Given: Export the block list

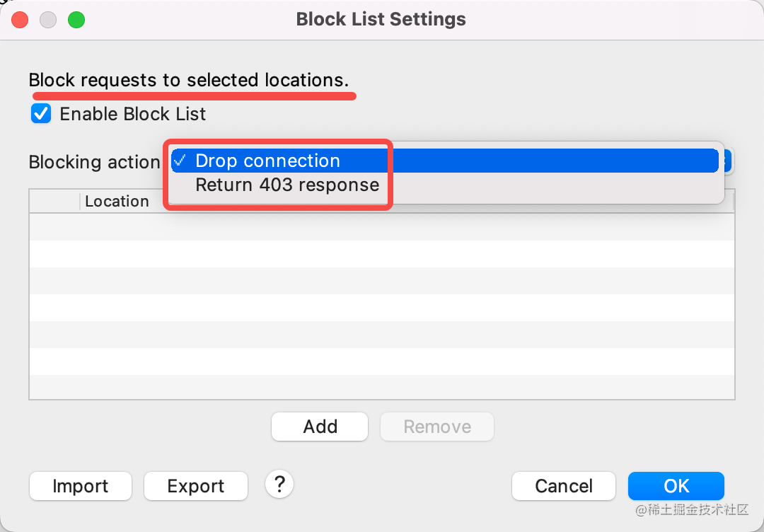Looking at the screenshot, I should (196, 486).
